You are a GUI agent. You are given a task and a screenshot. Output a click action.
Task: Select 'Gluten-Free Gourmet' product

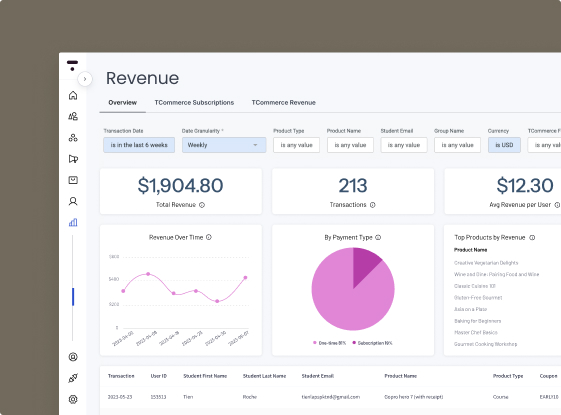coord(478,298)
